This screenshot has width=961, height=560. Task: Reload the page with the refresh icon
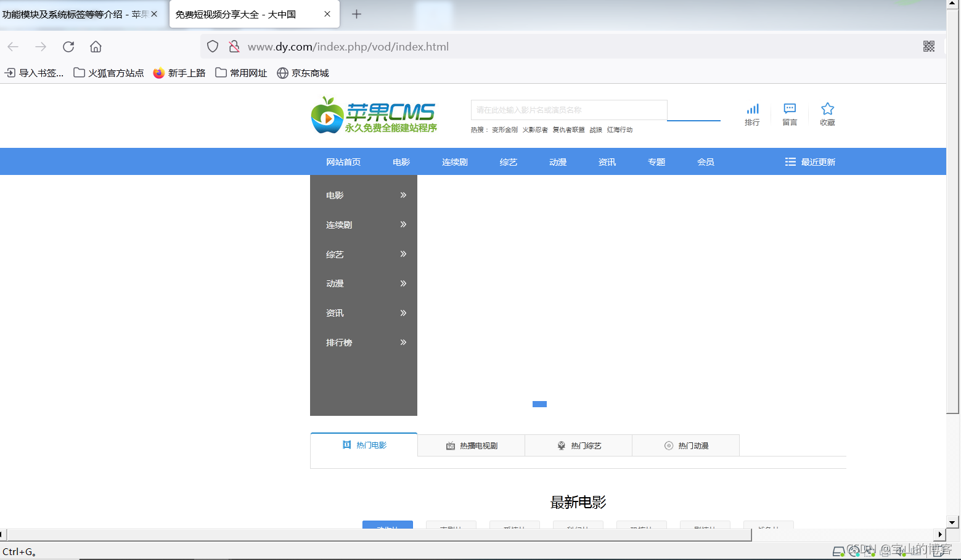tap(68, 47)
